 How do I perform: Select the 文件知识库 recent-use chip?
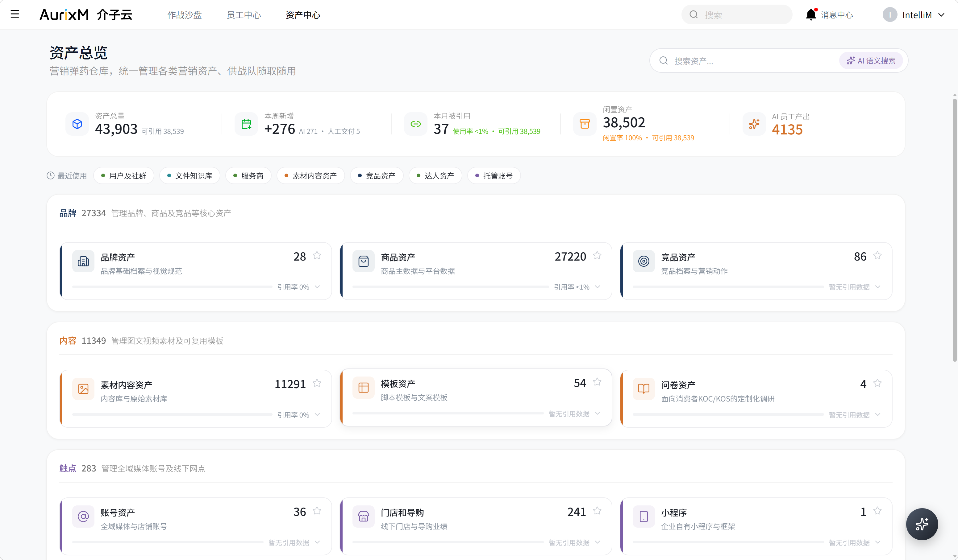[190, 175]
